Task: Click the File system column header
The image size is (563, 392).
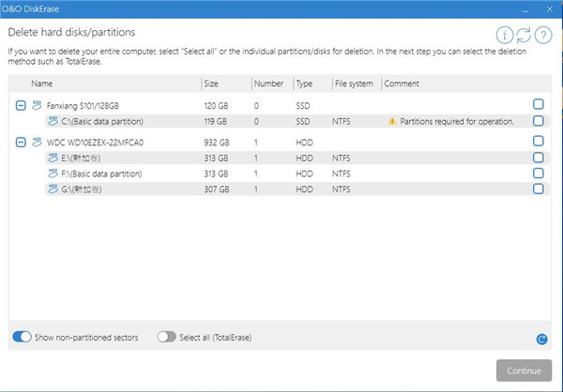Action: [x=355, y=83]
